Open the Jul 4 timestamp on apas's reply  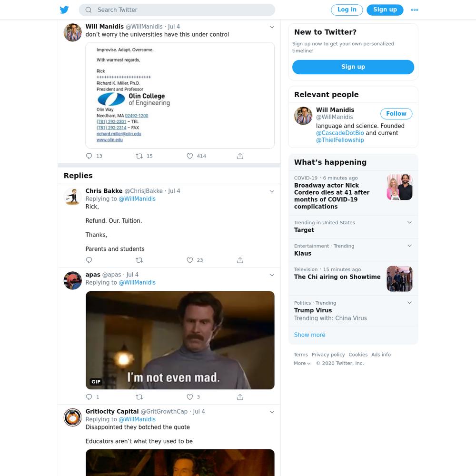(132, 275)
